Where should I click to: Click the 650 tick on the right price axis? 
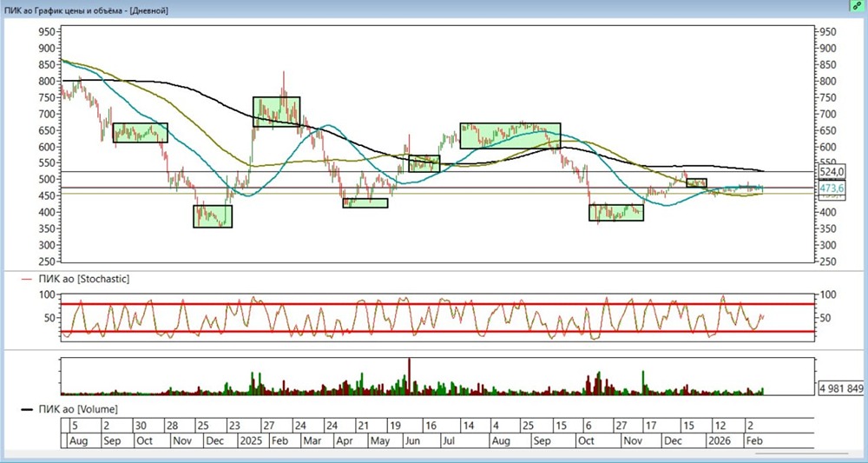point(826,130)
